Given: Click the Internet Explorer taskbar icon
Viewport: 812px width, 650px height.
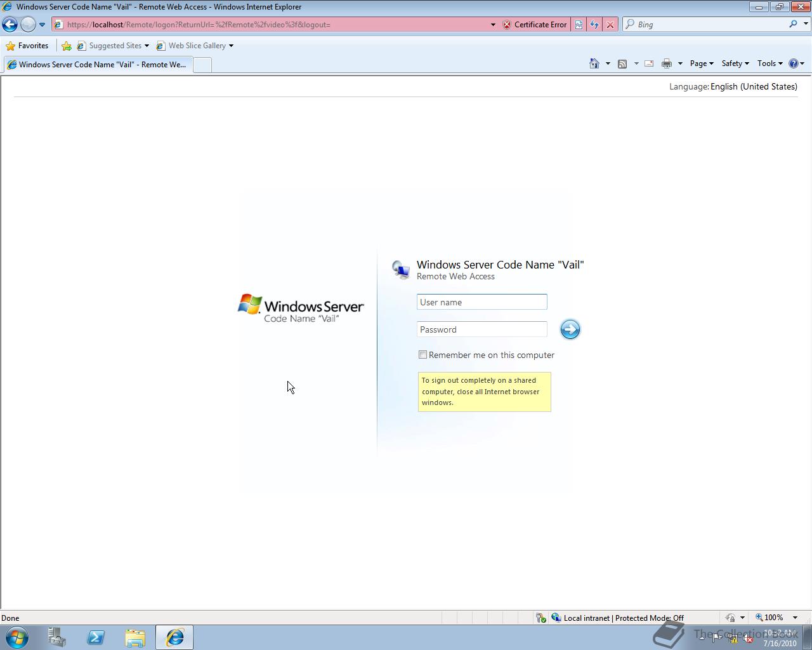Looking at the screenshot, I should click(174, 637).
